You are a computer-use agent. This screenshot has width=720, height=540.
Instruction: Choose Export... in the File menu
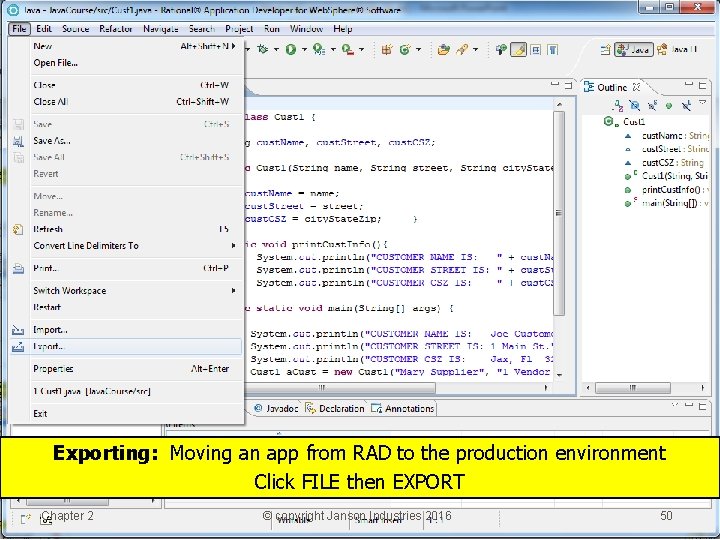tap(125, 347)
